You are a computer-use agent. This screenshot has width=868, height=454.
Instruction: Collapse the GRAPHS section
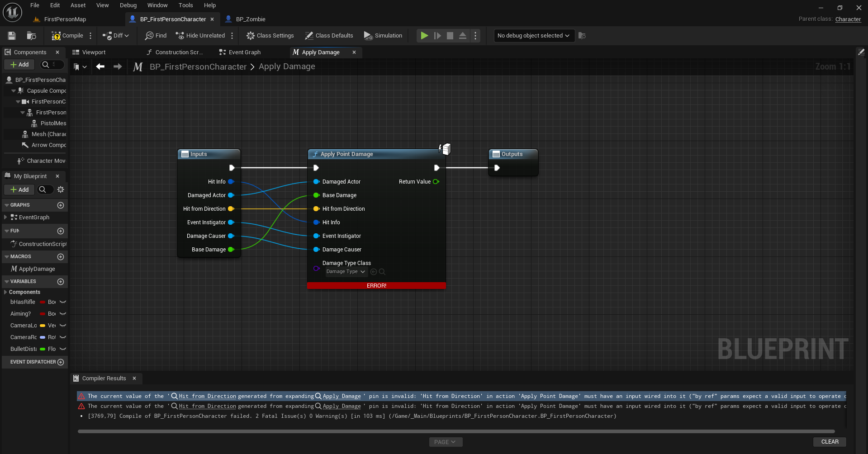(7, 205)
